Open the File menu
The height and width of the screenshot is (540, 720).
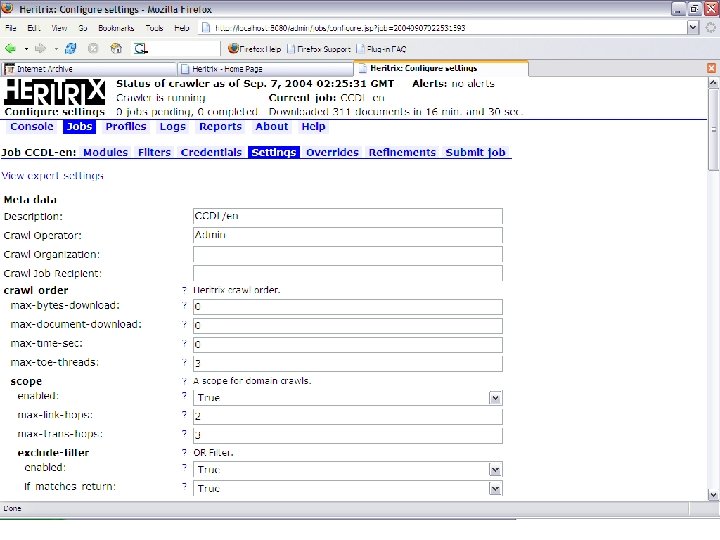[x=11, y=28]
